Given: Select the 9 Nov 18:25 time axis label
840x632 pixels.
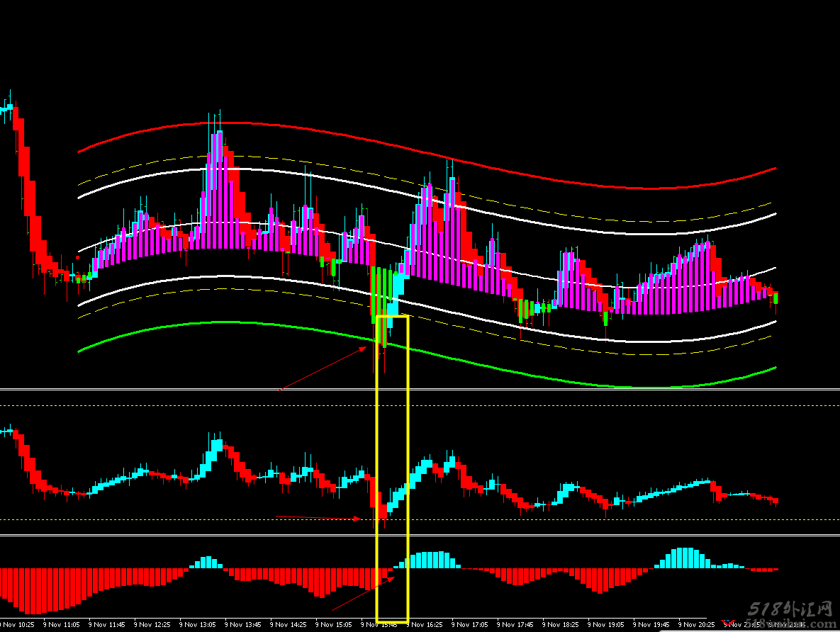Looking at the screenshot, I should coord(562,626).
